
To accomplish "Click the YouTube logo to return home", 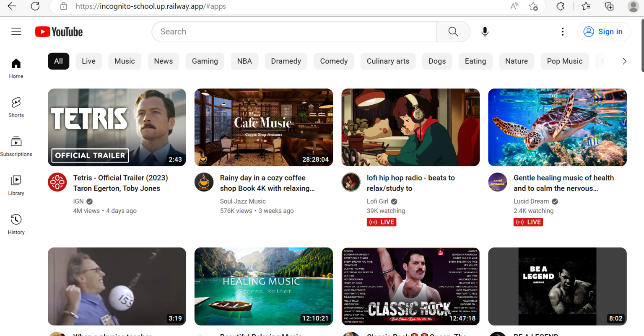I will click(x=59, y=31).
